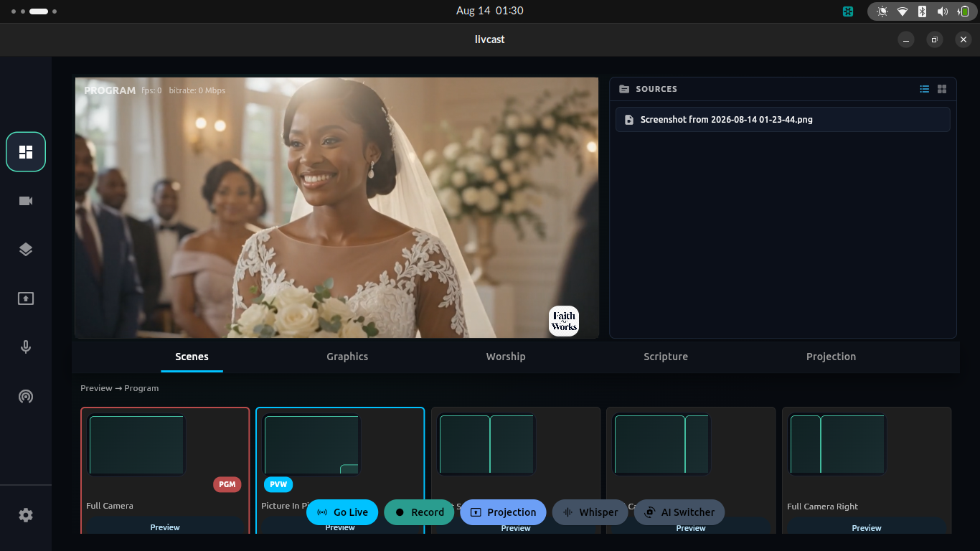Click the Wi-Fi icon in the system tray
The image size is (980, 551).
tap(903, 11)
